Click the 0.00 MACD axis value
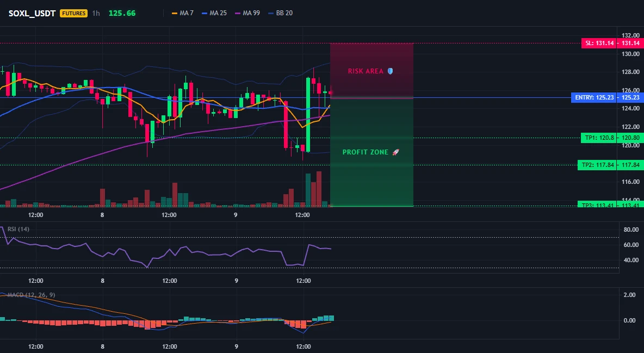This screenshot has height=353, width=644. click(x=630, y=320)
